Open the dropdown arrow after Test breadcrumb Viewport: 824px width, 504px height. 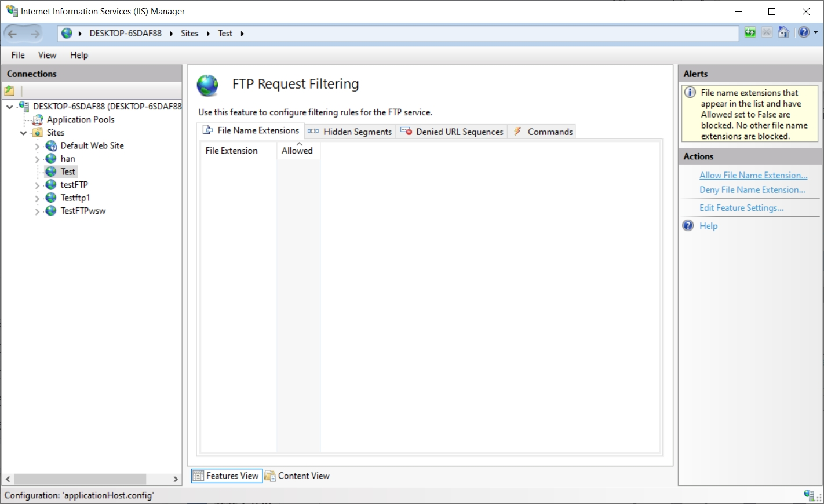(242, 34)
